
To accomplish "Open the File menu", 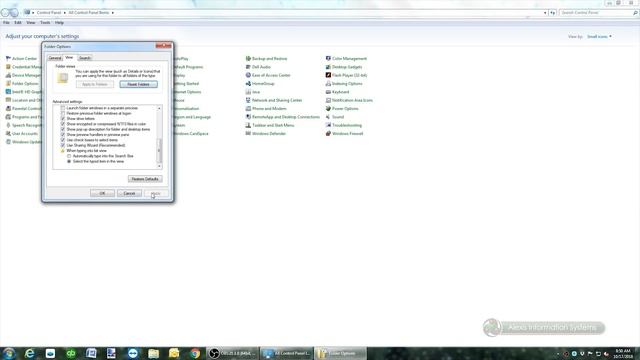I will click(x=6, y=23).
